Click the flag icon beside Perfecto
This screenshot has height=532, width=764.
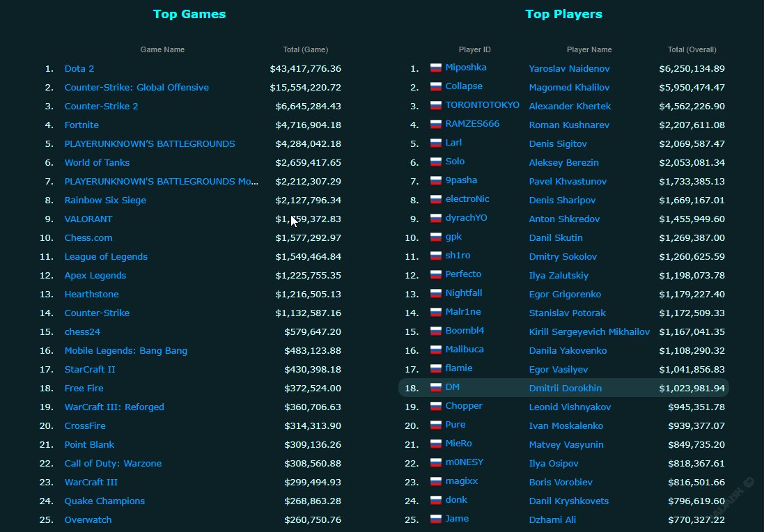pos(436,275)
